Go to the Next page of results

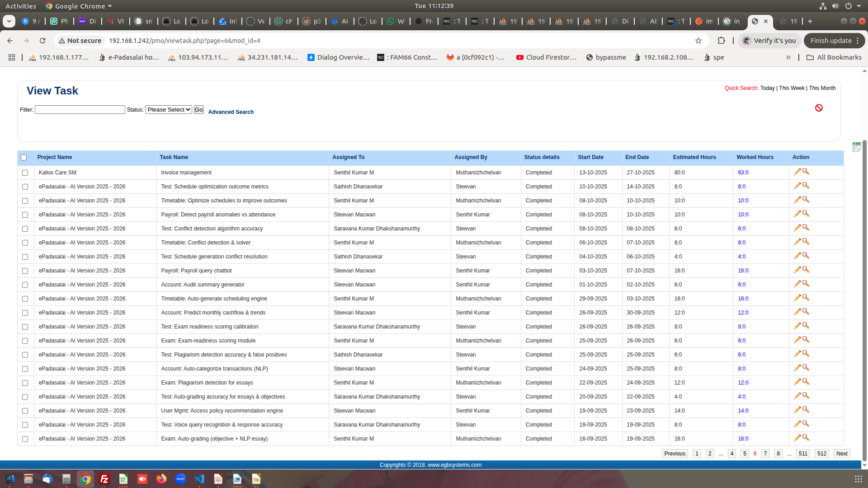[x=841, y=454]
